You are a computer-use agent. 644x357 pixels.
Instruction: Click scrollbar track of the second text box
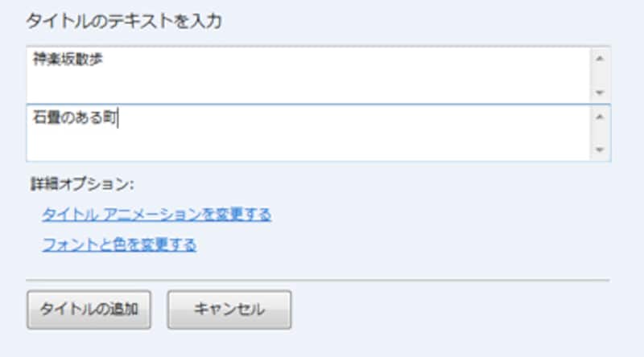click(x=598, y=133)
